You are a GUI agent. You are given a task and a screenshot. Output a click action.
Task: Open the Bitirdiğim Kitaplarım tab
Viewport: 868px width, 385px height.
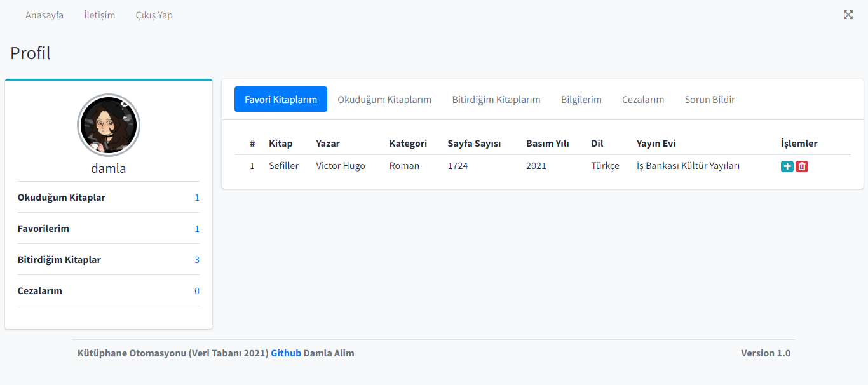coord(496,99)
